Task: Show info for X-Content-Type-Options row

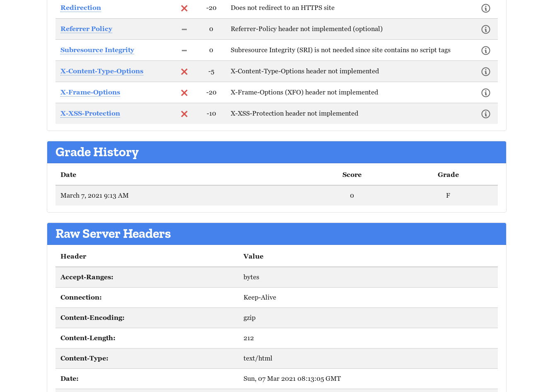Action: [x=485, y=72]
